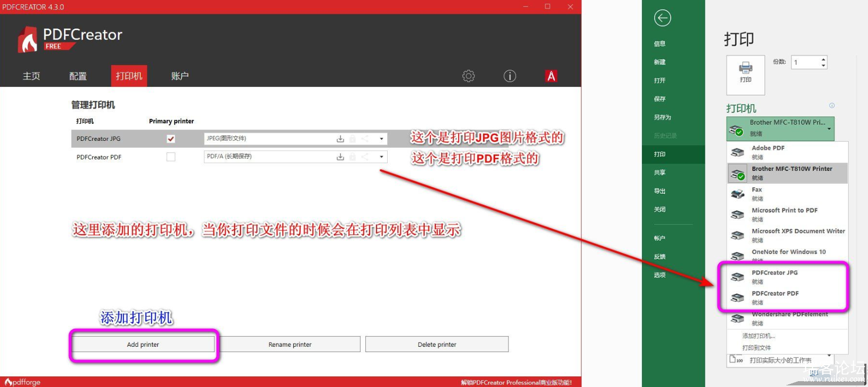Check Primary printer for PDFCreator PDF
The height and width of the screenshot is (387, 868).
(x=171, y=157)
